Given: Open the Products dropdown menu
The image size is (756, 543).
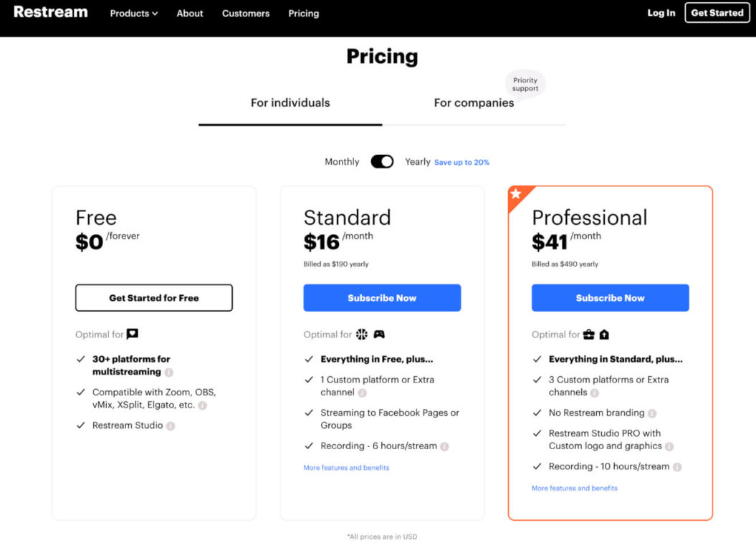Looking at the screenshot, I should click(x=133, y=14).
